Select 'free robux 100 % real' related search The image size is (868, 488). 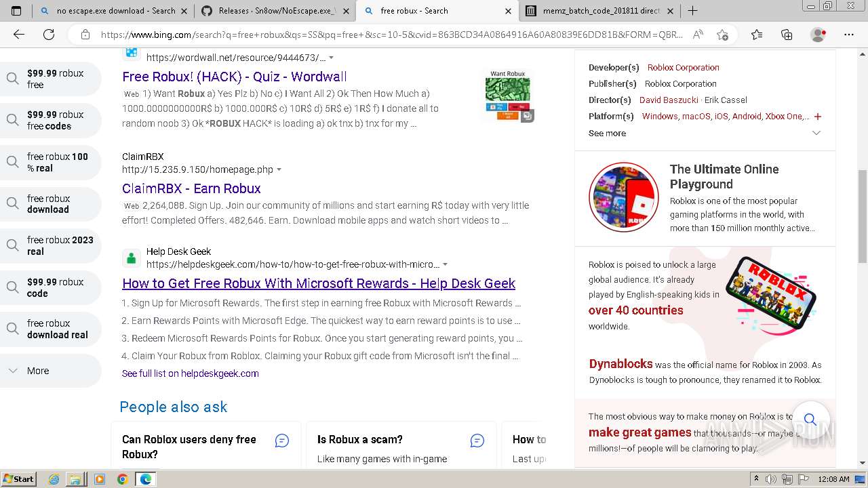(x=51, y=162)
